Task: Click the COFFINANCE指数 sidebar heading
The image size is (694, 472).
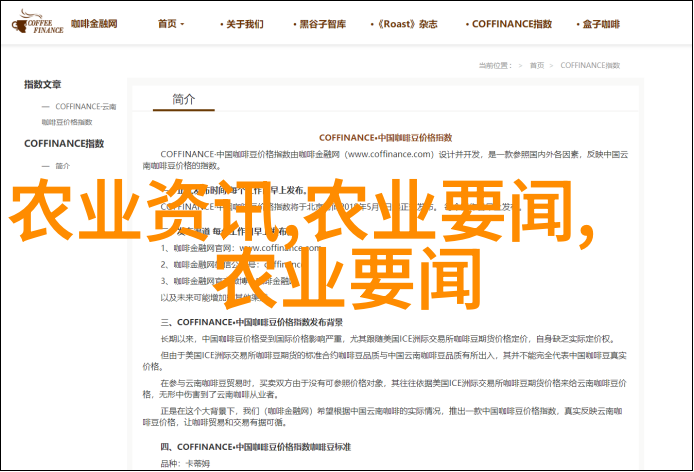Action: (64, 143)
